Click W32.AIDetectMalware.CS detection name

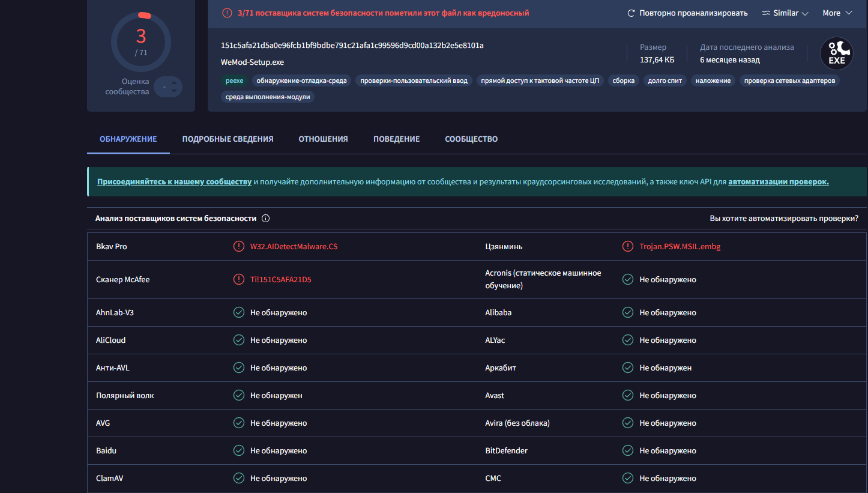294,247
